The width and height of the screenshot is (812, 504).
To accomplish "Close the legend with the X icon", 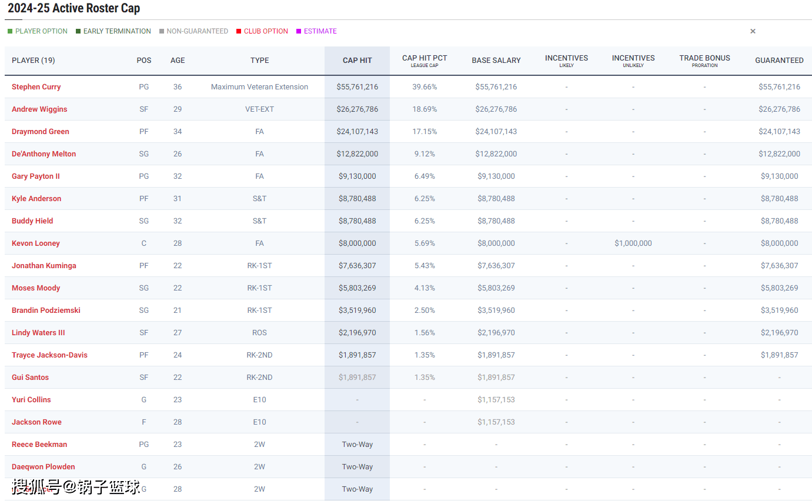I will pos(753,31).
